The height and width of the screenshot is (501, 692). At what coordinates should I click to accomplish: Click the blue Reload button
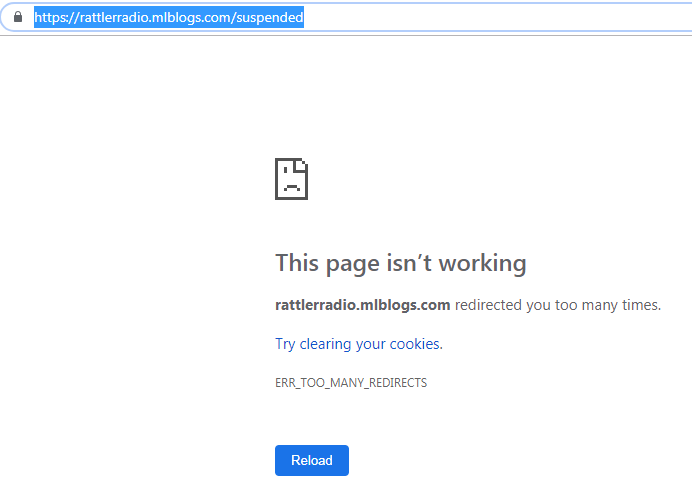tap(312, 460)
